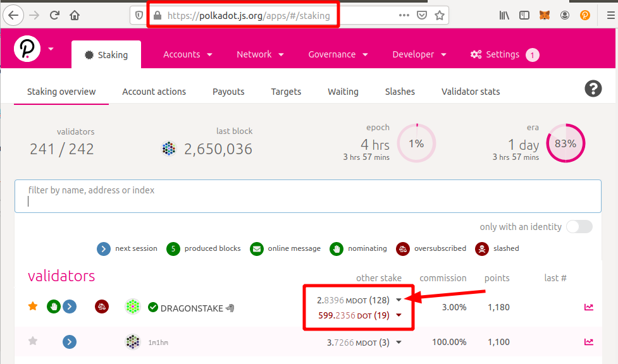Bookmark this page with star icon
This screenshot has width=618, height=364.
pyautogui.click(x=440, y=15)
